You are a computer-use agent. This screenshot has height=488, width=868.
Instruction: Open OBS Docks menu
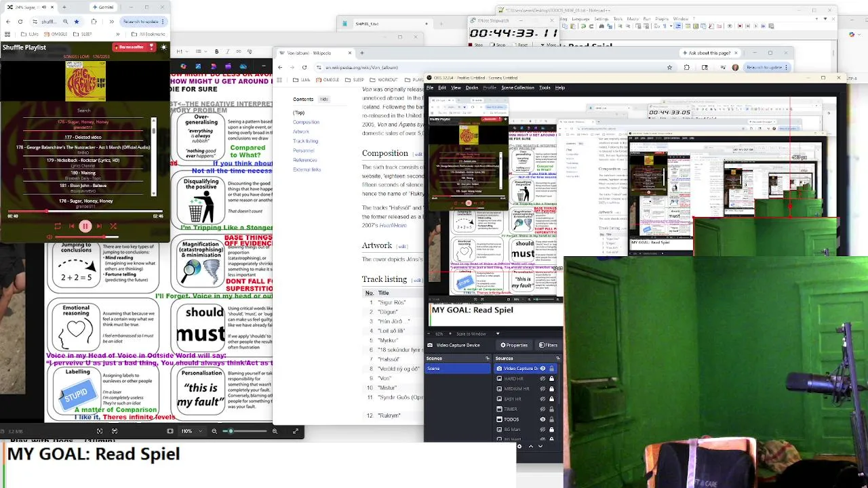(472, 87)
